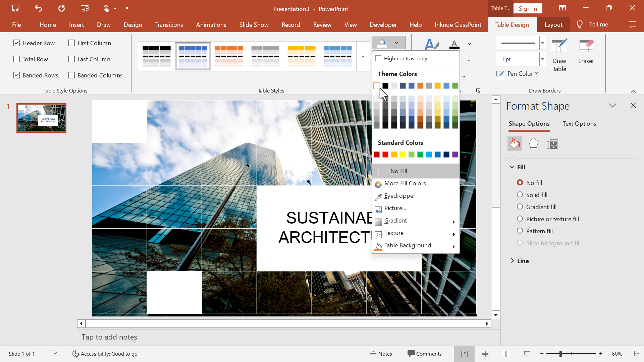Select the No Fill menu option
644x362 pixels.
[399, 171]
